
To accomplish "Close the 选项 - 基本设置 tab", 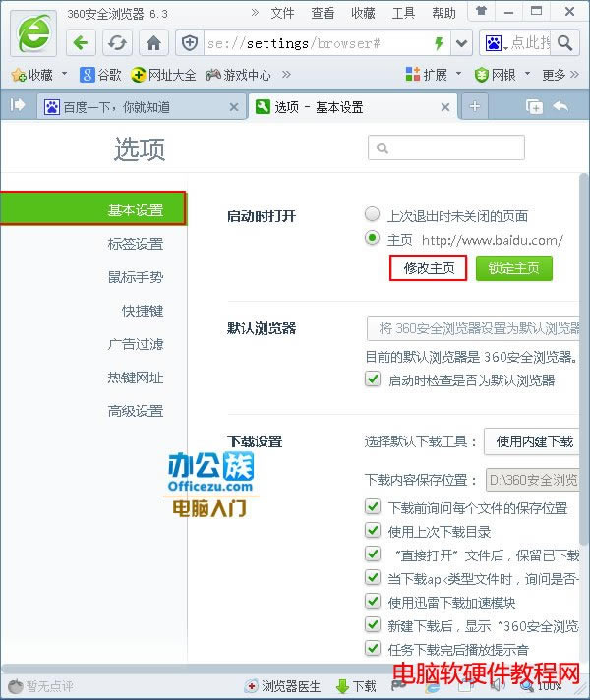I will pos(444,107).
